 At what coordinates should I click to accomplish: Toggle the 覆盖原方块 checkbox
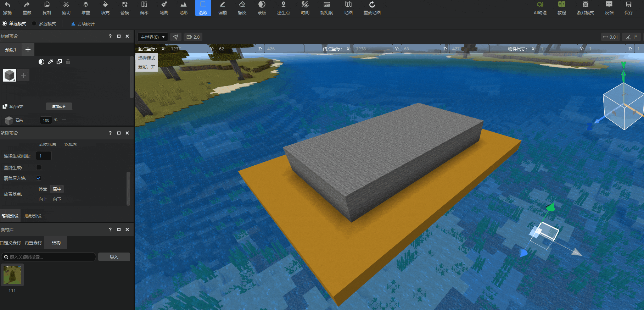[39, 178]
